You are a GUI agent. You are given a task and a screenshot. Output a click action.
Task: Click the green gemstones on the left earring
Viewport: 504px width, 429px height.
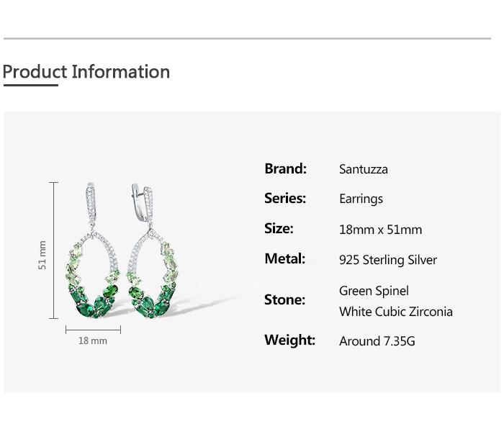coord(92,299)
